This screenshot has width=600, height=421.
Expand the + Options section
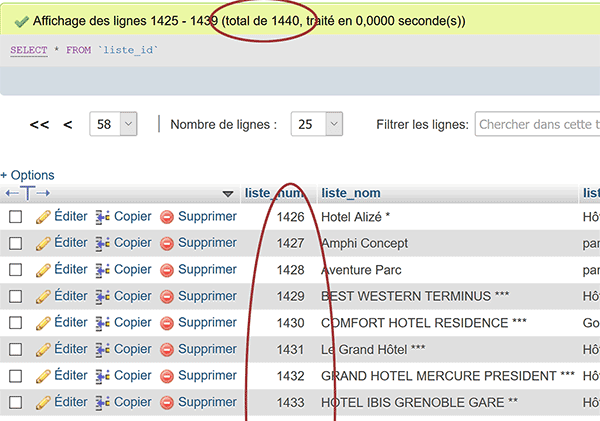coord(28,175)
